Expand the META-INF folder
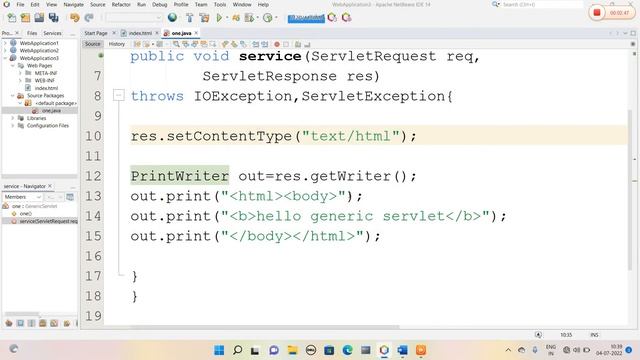This screenshot has width=640, height=360. pos(20,73)
